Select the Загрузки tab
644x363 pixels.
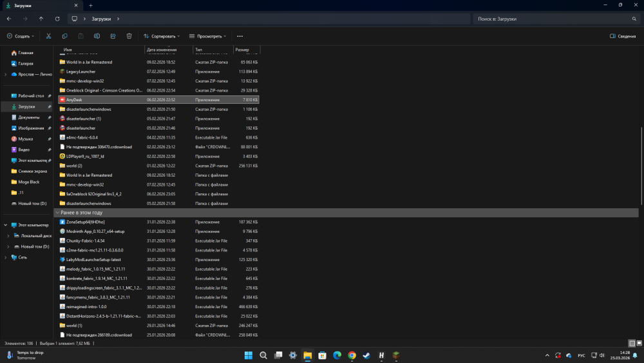point(41,5)
